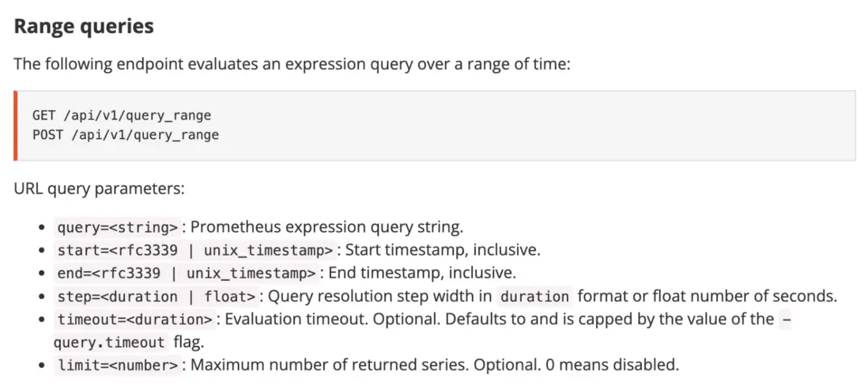Click the end=<rfc3339 | unix_timestamp> parameter code

[x=187, y=274]
